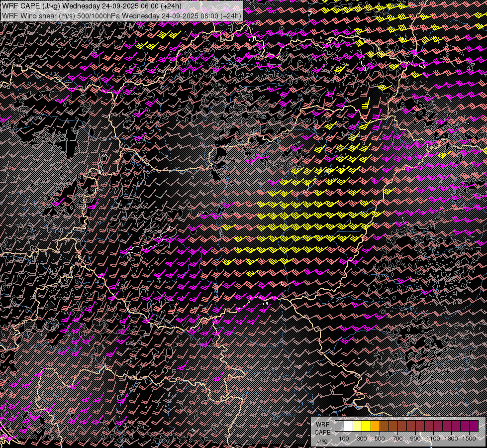Click the gray swatch in CAPE legend
Screen dimensions: 487x448
pos(339,426)
